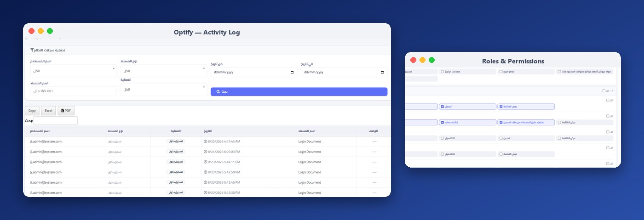Image resolution: width=644 pixels, height=220 pixels.
Task: Click the Copy export button
Action: (32, 111)
